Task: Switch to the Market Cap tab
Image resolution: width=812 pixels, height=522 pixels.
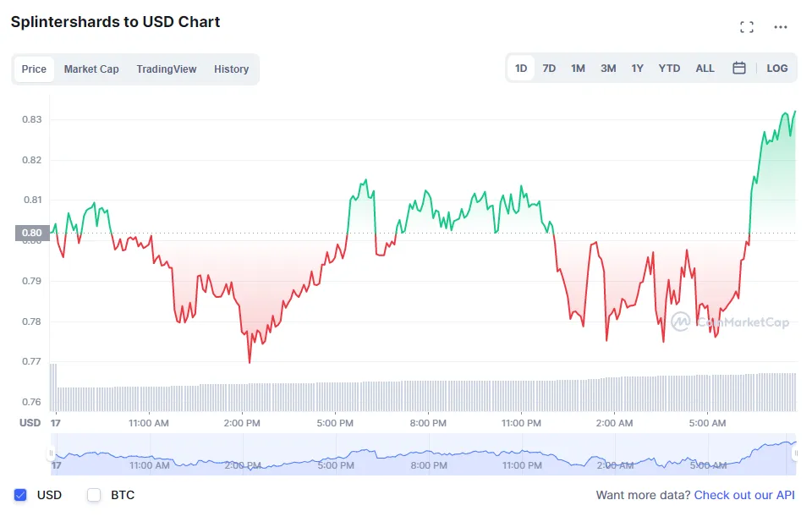Action: click(91, 69)
